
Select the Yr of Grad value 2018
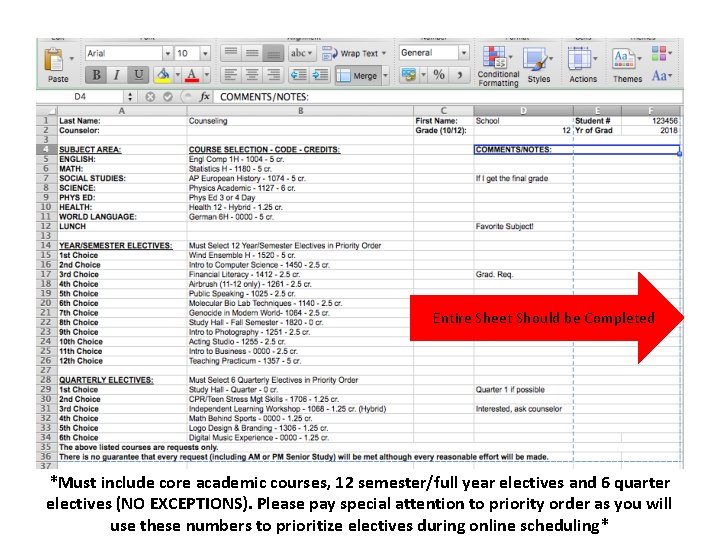click(651, 130)
